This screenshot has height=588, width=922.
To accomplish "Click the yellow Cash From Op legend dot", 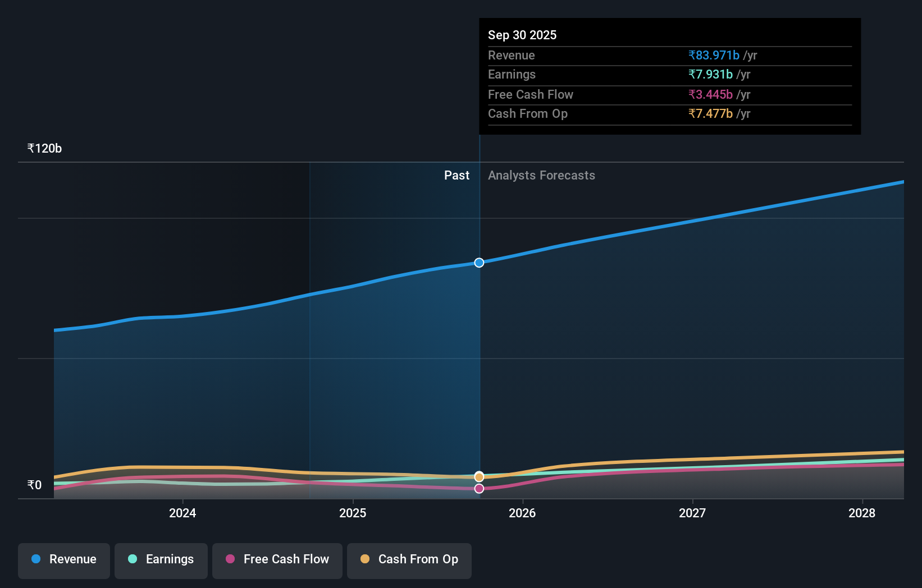I will coord(366,559).
